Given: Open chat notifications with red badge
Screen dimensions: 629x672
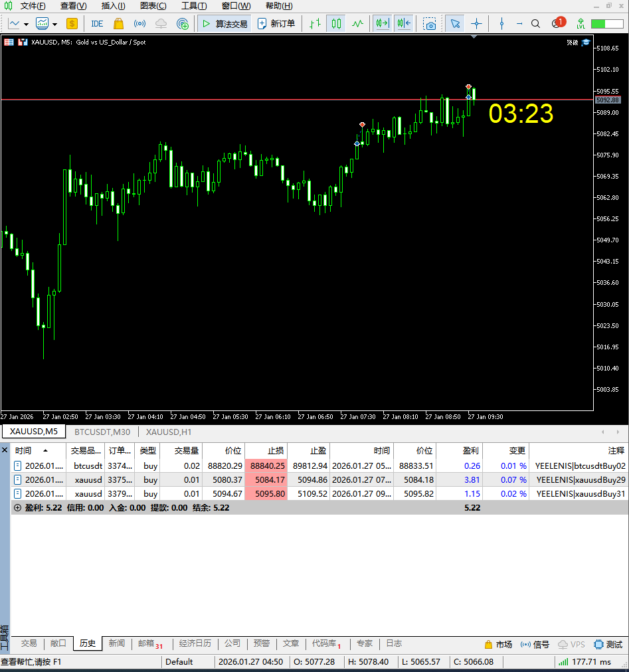Looking at the screenshot, I should click(559, 23).
